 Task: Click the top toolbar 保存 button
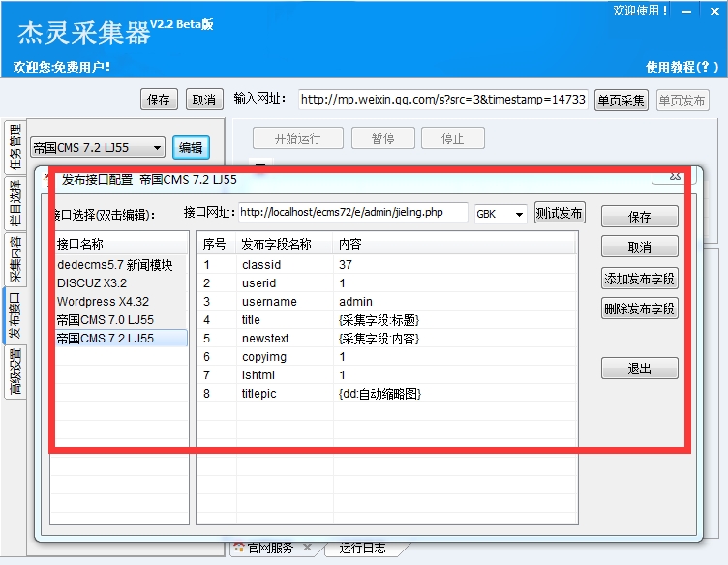point(159,100)
